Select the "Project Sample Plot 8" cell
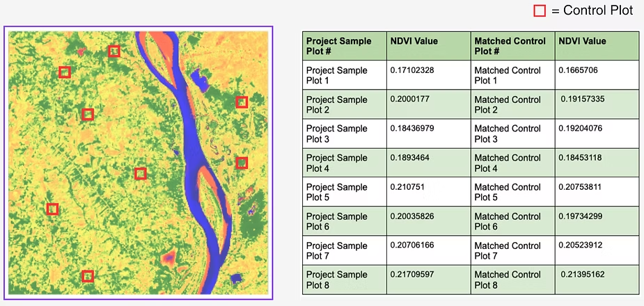This screenshot has width=644, height=306. (x=344, y=280)
